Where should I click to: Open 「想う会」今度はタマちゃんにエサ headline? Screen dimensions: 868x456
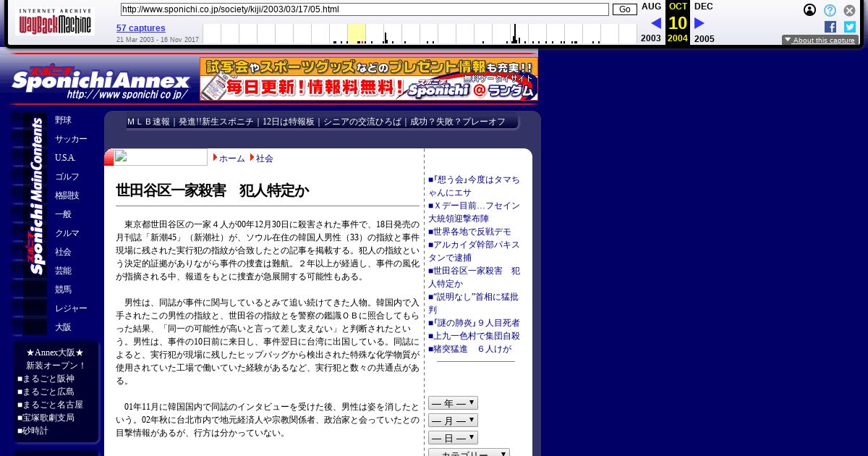point(474,186)
